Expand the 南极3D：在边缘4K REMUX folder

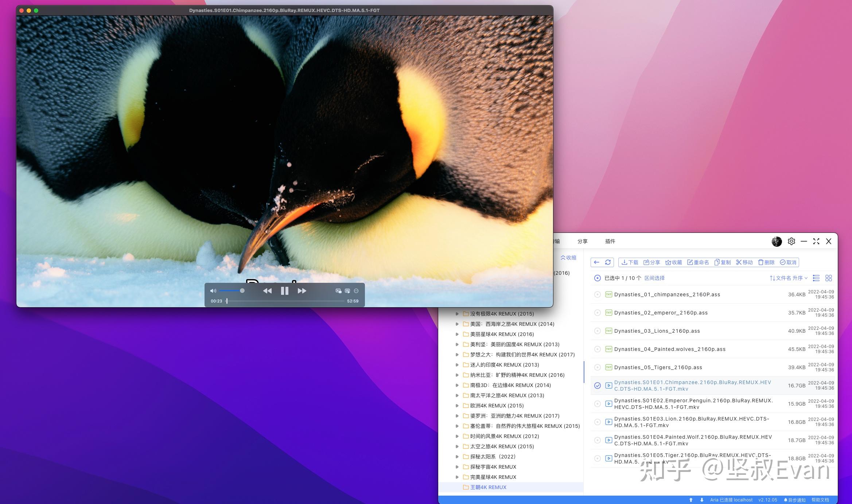(x=457, y=385)
